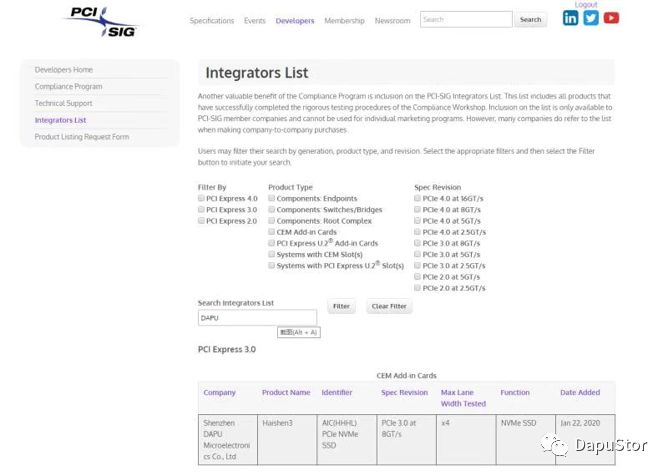Go to the Newsroom menu
This screenshot has width=668, height=476.
[x=392, y=20]
